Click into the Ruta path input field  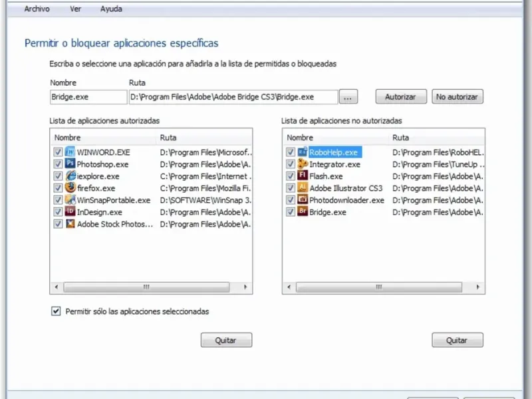point(233,97)
